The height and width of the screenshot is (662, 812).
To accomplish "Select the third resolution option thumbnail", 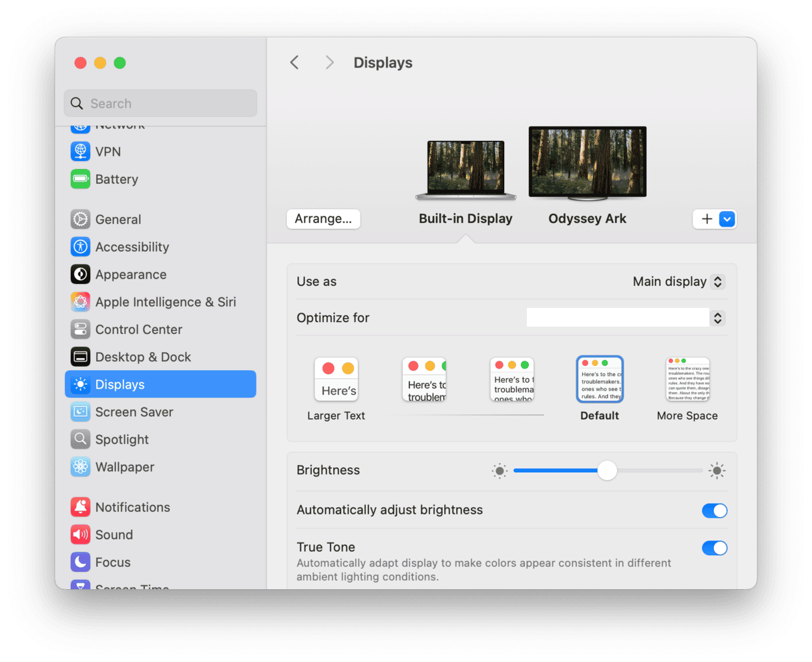I will pos(512,379).
